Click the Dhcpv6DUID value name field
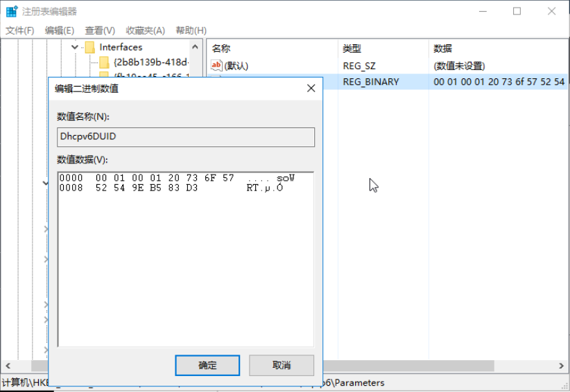 point(186,137)
